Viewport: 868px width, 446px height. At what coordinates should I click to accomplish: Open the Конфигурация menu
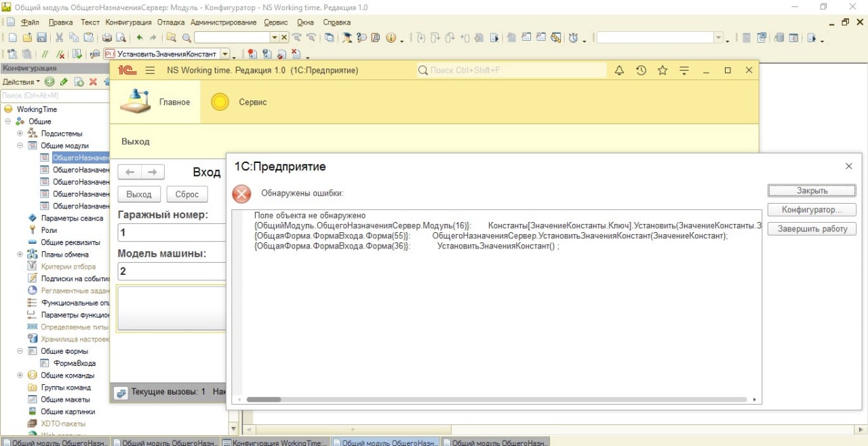click(128, 22)
